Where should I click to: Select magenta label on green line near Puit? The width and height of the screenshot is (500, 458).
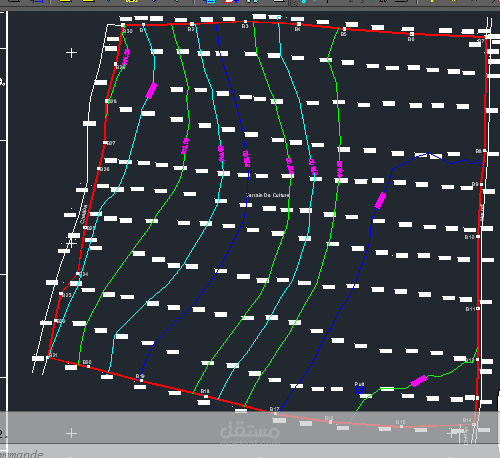tap(419, 381)
